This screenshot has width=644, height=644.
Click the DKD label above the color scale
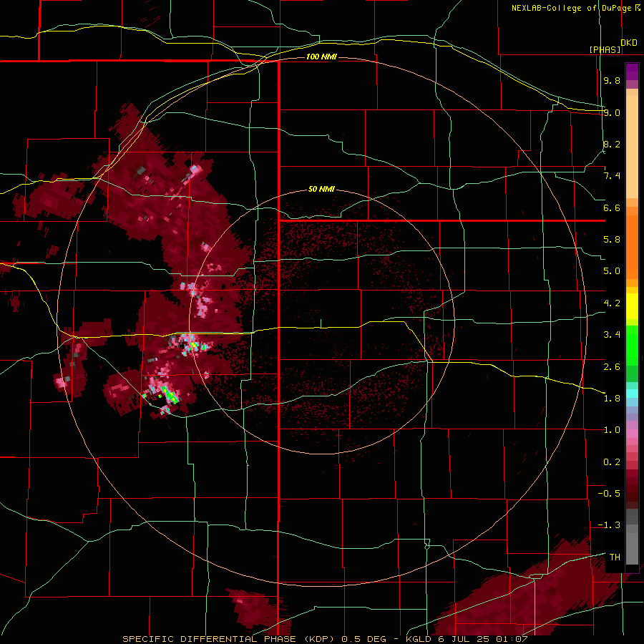[629, 43]
